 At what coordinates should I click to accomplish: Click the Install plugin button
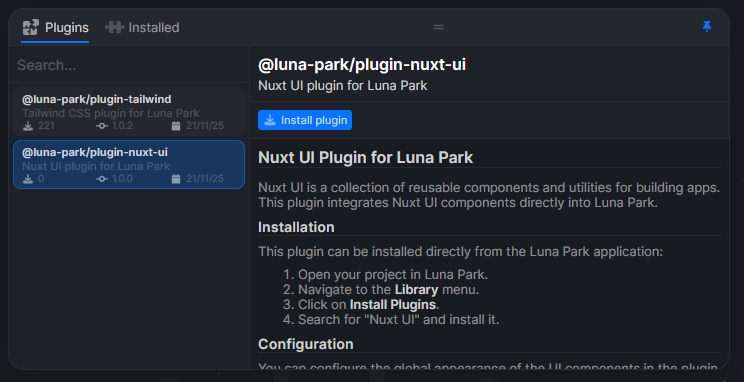[x=305, y=120]
